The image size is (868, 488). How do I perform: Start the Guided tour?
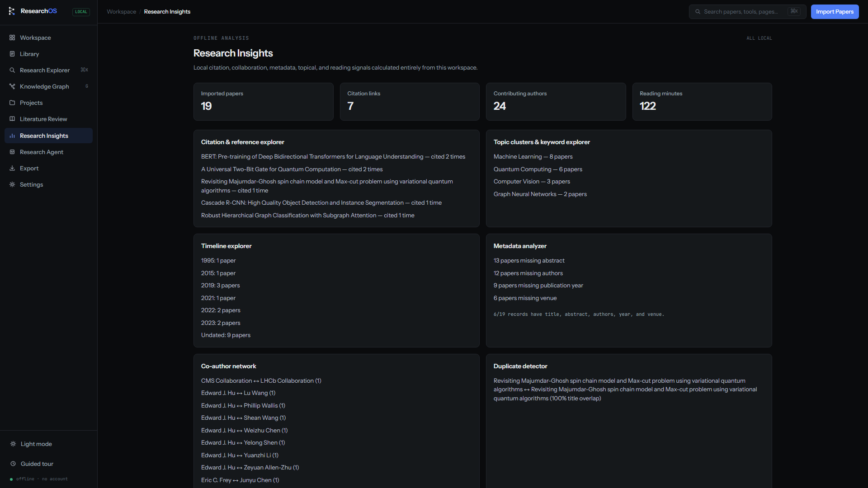pos(48,464)
